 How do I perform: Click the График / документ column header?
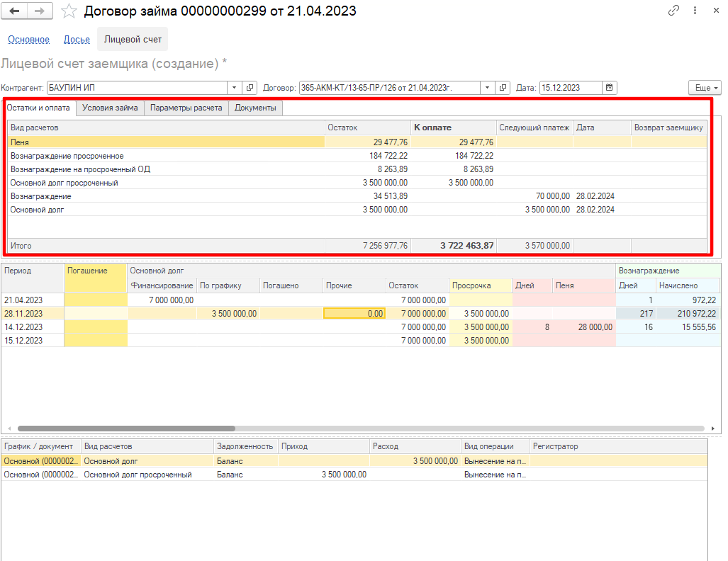point(41,446)
